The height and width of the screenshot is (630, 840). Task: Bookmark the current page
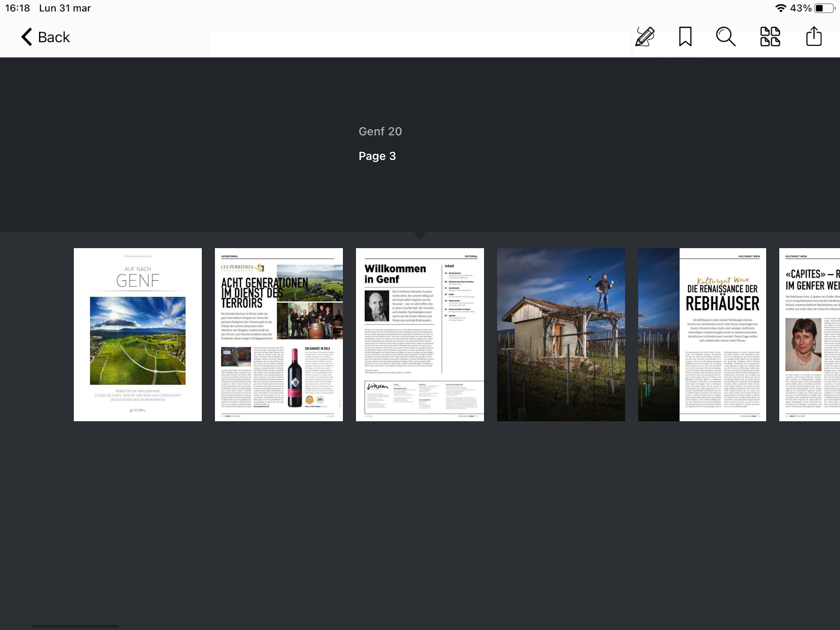(685, 37)
